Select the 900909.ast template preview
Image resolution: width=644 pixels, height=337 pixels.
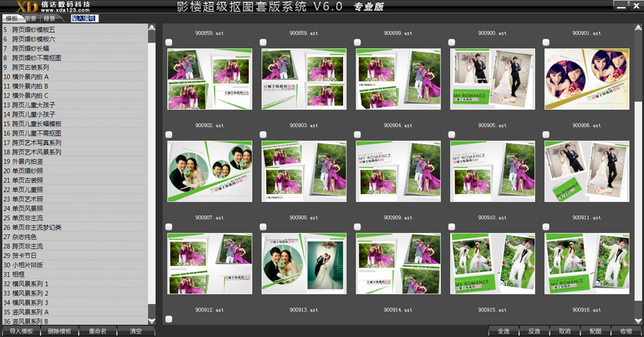point(399,264)
